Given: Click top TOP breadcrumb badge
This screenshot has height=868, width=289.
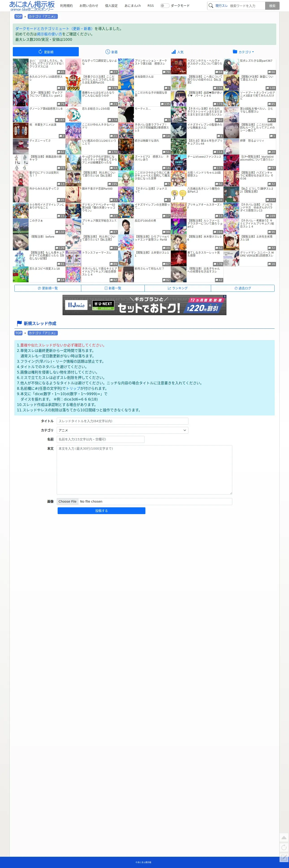Looking at the screenshot, I should [18, 16].
